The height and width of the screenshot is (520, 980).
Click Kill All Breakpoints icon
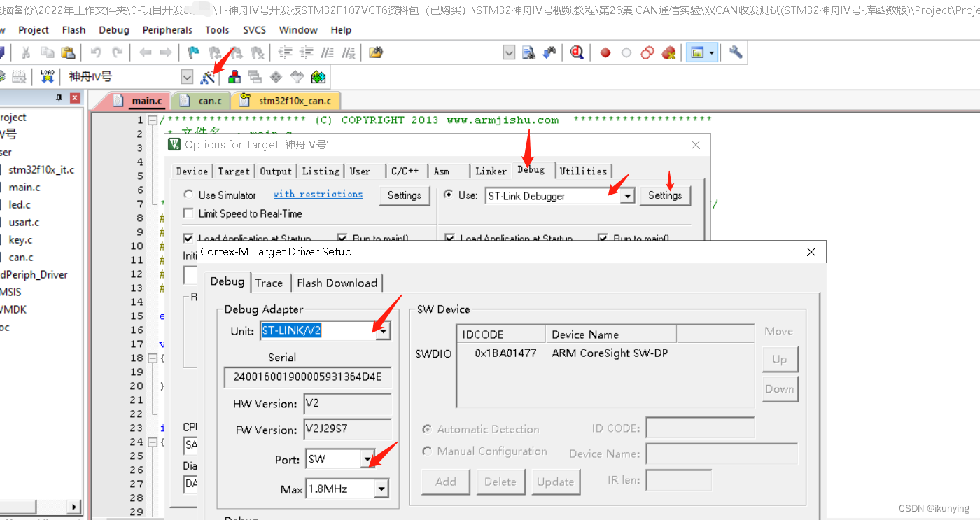[x=668, y=52]
